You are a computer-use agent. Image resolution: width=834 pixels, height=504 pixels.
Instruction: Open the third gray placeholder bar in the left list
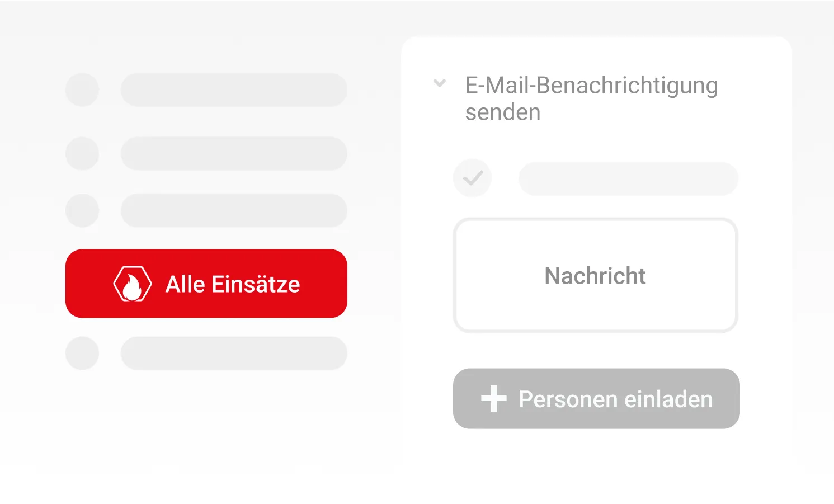click(234, 210)
